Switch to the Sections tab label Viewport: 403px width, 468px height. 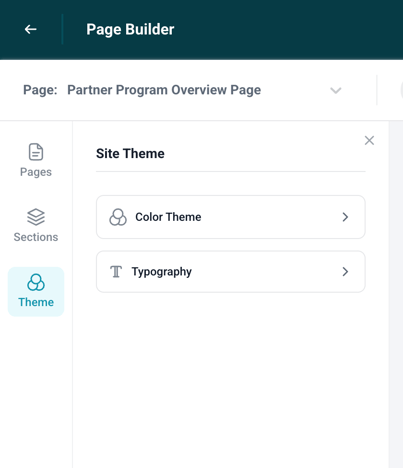click(x=36, y=237)
